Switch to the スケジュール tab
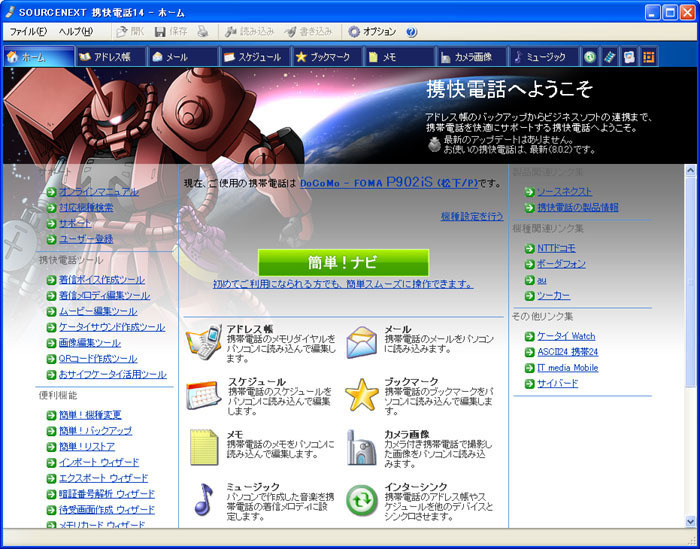The height and width of the screenshot is (549, 700). click(255, 57)
